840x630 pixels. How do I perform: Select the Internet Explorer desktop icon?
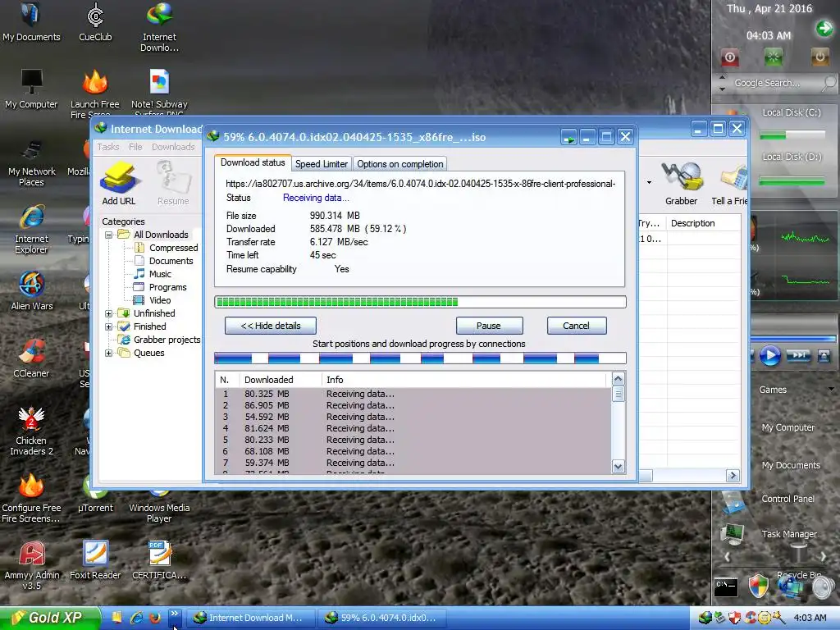[x=31, y=229]
